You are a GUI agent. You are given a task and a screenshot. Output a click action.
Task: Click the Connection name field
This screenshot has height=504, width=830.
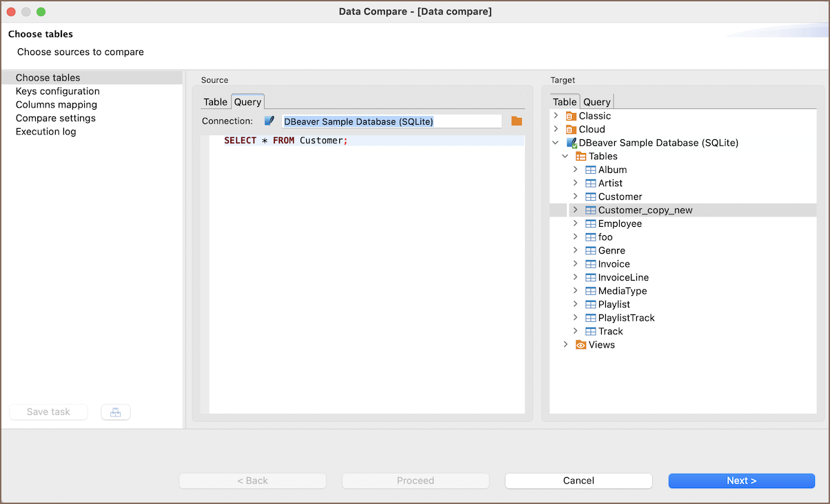point(391,121)
